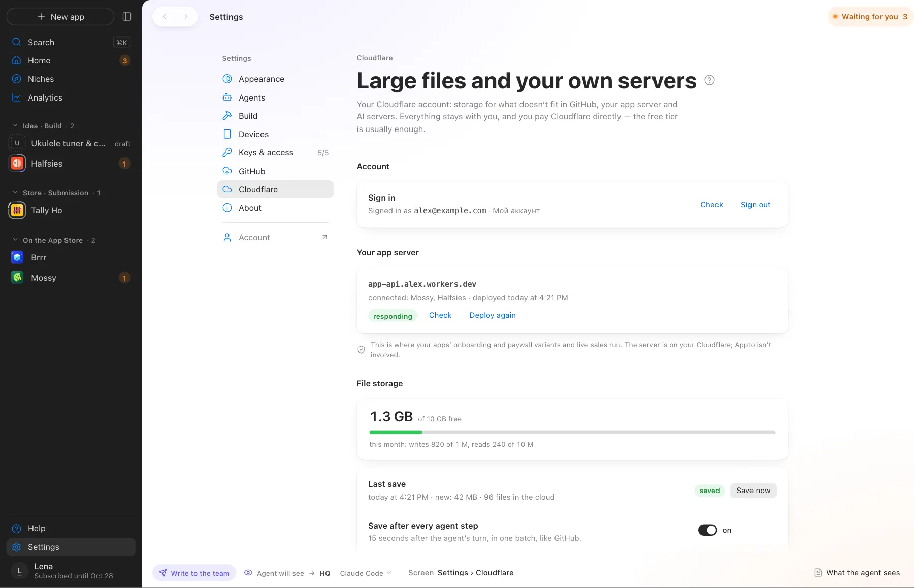This screenshot has width=914, height=588.
Task: Click the Help icon in the sidebar
Action: pyautogui.click(x=17, y=529)
